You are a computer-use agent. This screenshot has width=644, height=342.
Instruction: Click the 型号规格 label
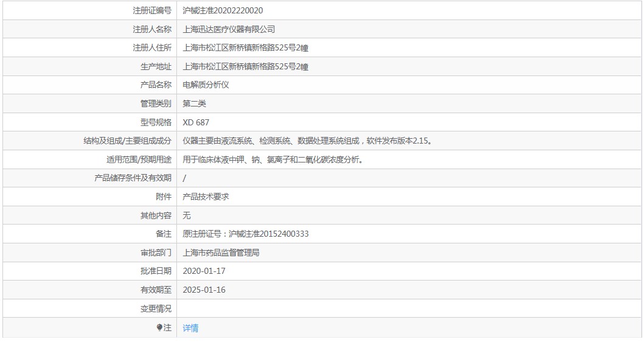pos(156,122)
